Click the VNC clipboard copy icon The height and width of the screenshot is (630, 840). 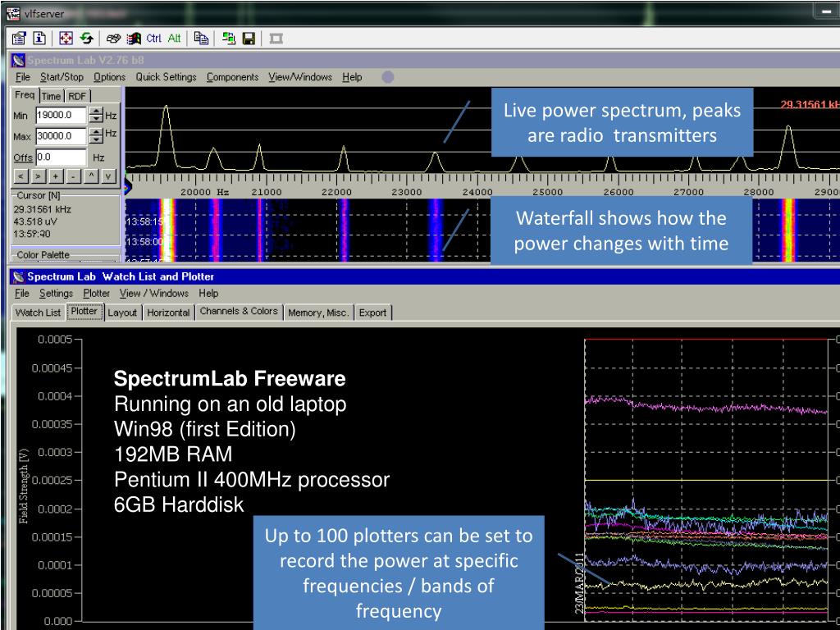201,39
